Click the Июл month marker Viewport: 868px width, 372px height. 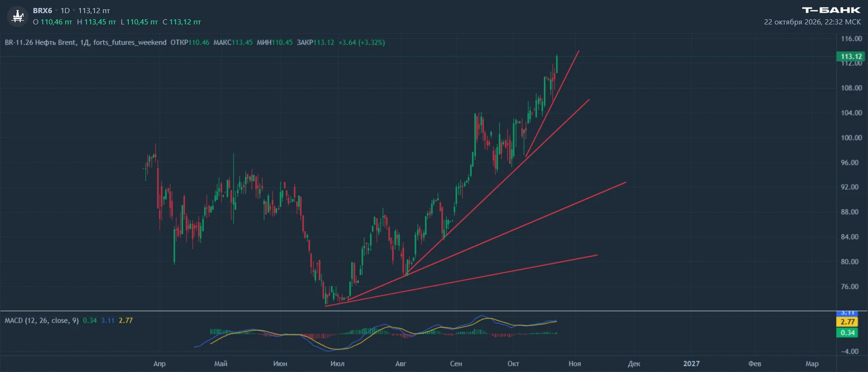tap(337, 364)
